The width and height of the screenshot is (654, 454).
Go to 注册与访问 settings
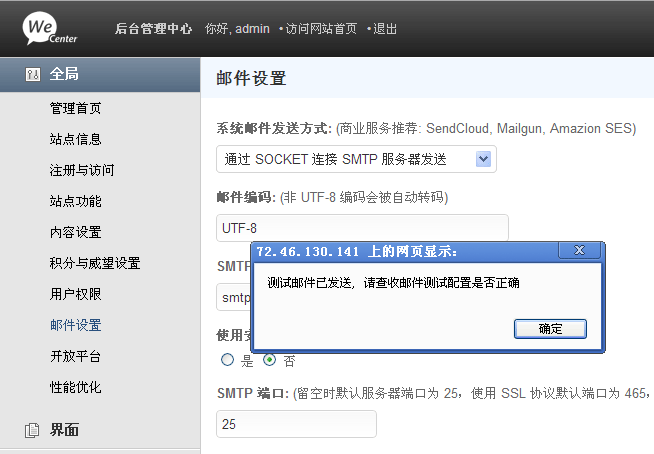coord(82,170)
